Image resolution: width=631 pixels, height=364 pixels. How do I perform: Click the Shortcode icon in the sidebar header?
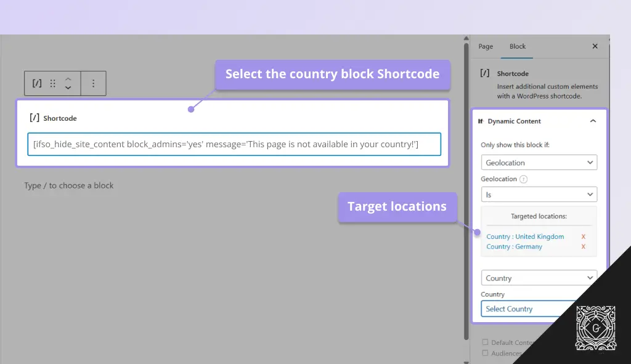point(484,73)
